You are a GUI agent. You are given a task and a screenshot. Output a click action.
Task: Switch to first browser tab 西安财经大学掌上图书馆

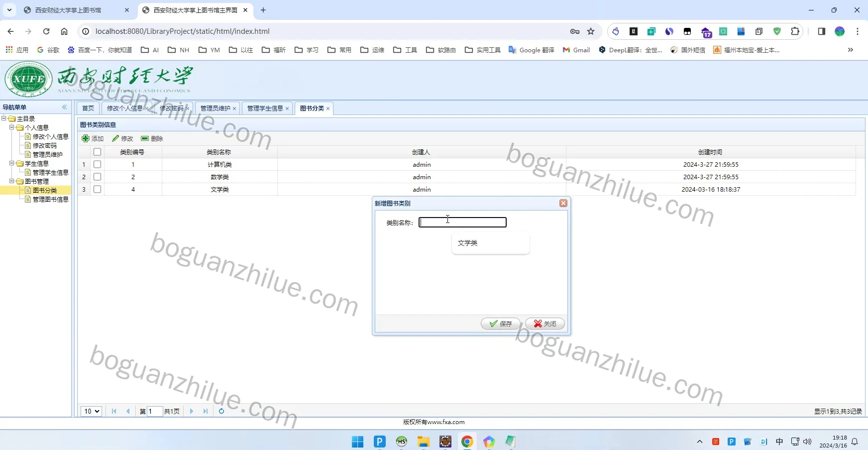tap(68, 10)
